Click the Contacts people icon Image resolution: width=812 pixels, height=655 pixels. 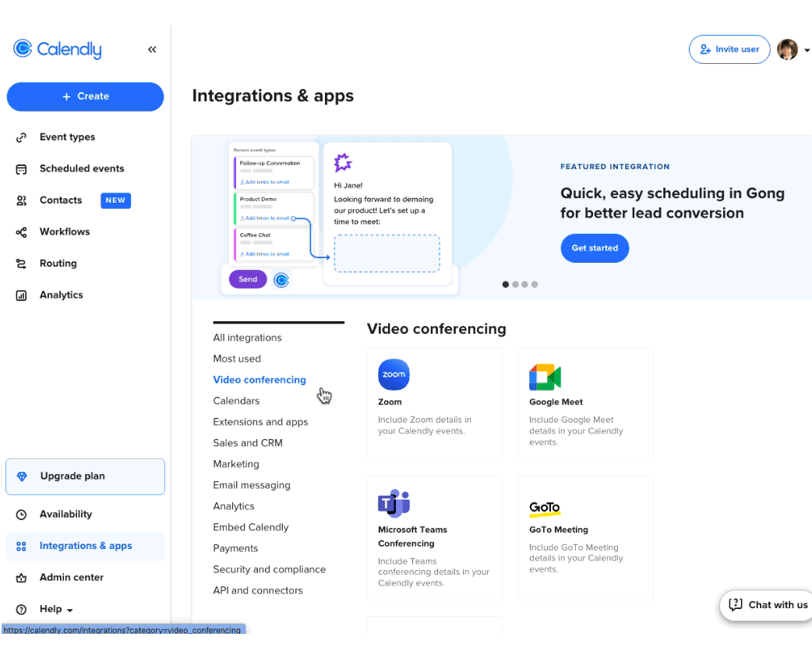coord(21,200)
